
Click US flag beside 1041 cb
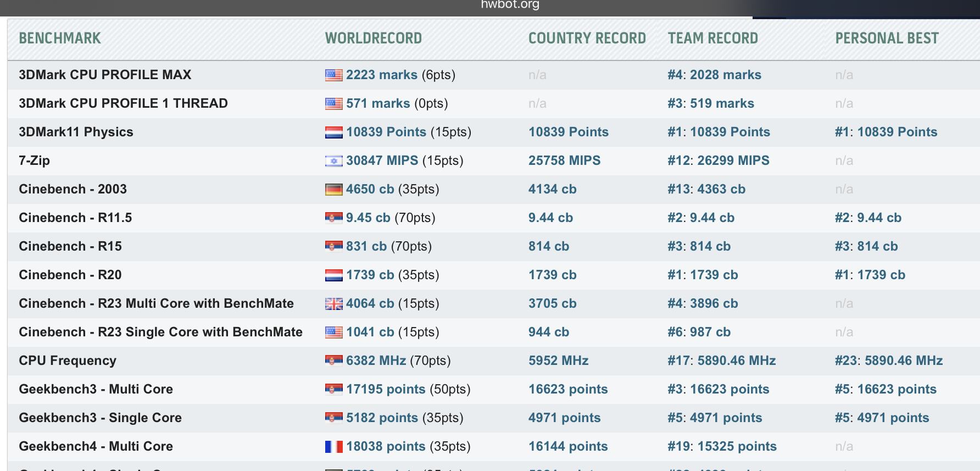coord(333,333)
